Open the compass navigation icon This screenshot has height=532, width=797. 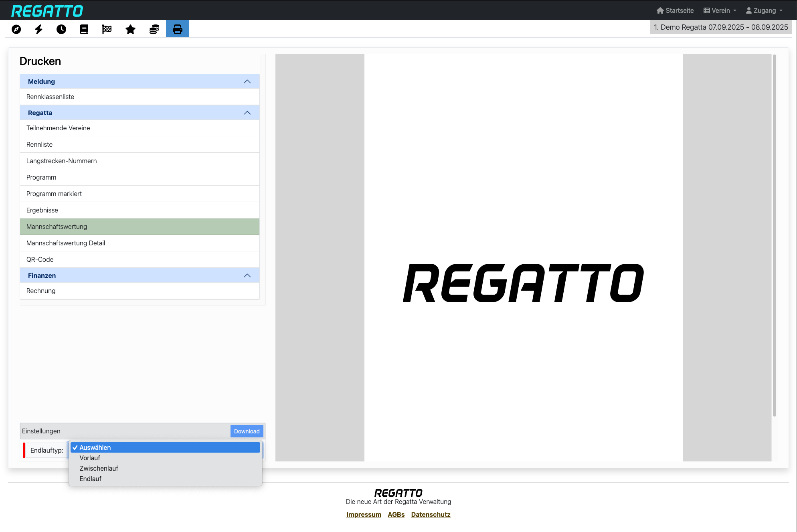tap(16, 29)
